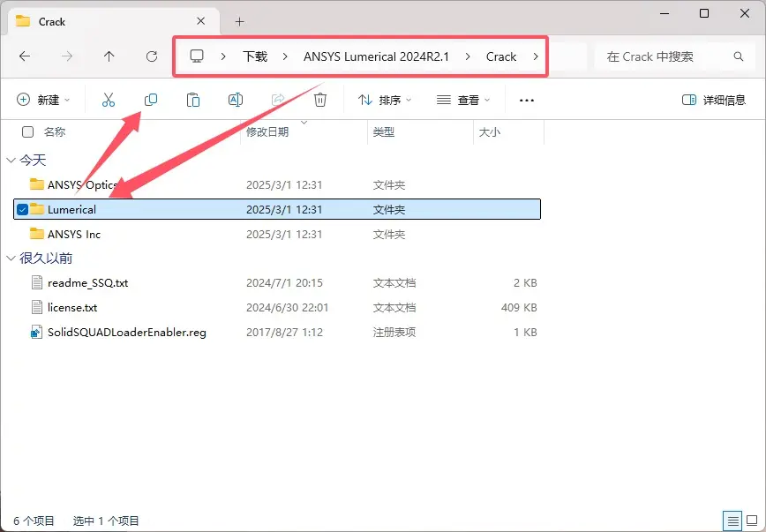Collapse the 今天 group
Screen dimensions: 766x532
click(x=11, y=161)
